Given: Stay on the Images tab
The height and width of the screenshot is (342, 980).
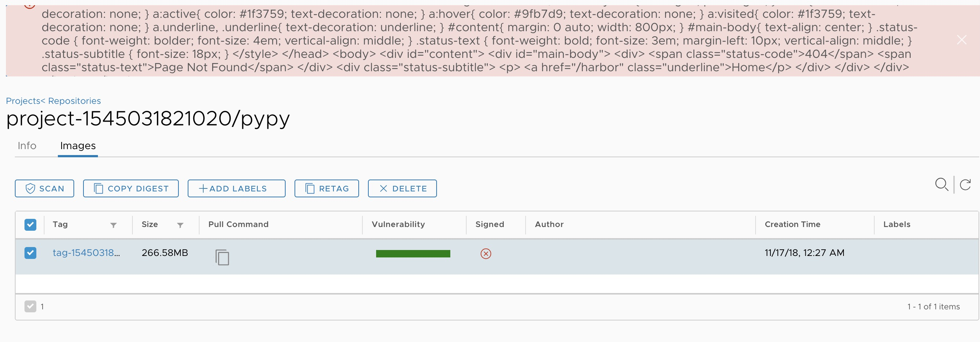Looking at the screenshot, I should [78, 146].
